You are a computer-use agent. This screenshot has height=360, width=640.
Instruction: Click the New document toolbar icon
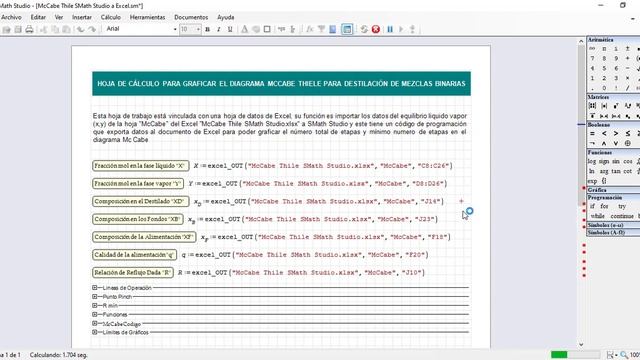[x=7, y=29]
